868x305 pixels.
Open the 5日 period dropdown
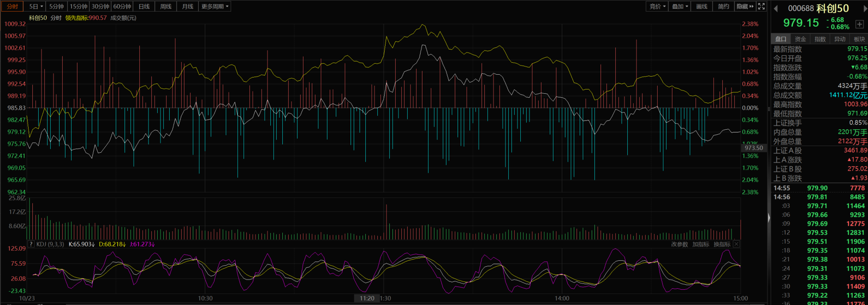coord(36,6)
